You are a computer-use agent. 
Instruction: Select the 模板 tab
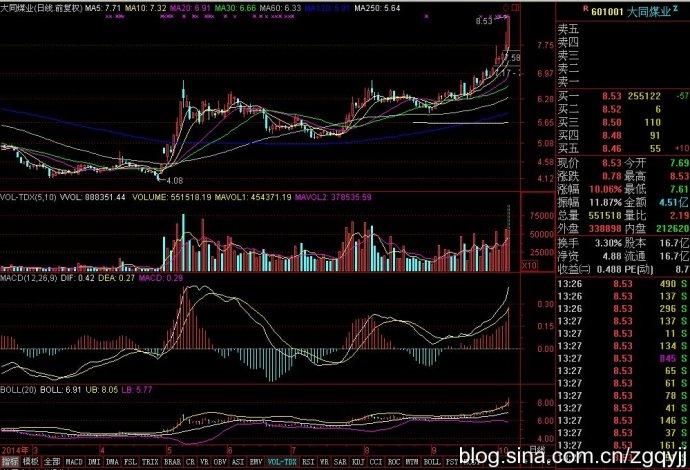[31, 462]
